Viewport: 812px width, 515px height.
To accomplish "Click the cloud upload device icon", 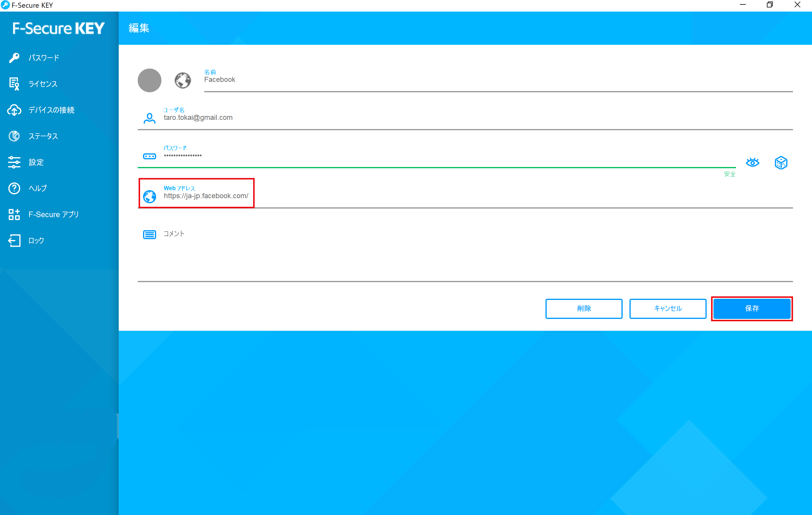I will tap(14, 110).
